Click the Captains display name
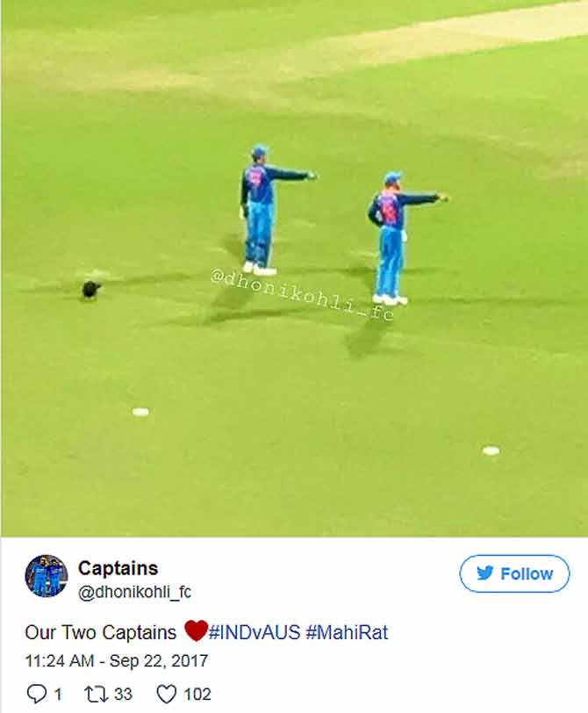 [x=118, y=568]
